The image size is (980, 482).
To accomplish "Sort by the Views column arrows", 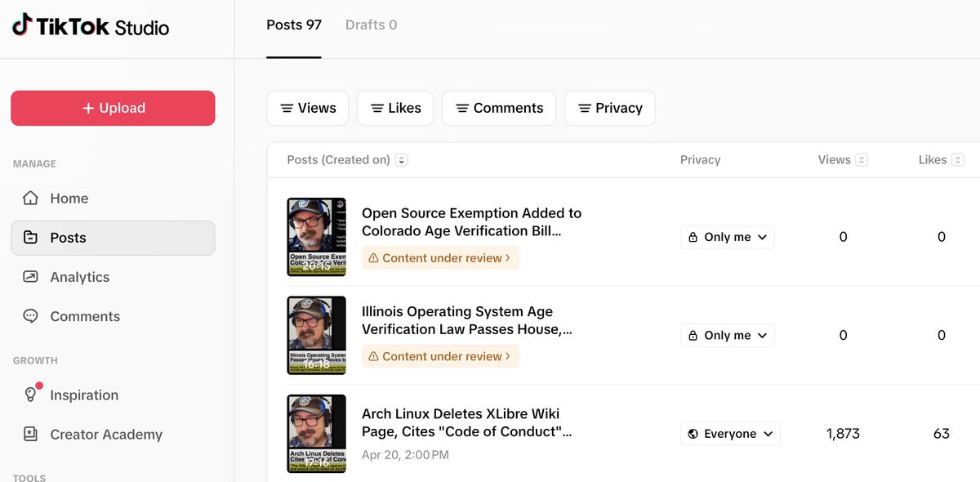I will click(x=862, y=160).
